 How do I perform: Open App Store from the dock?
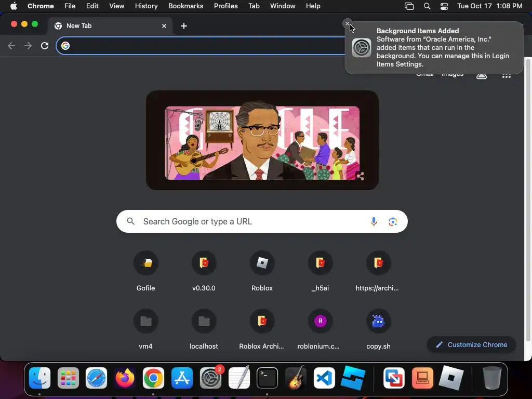coord(182,378)
